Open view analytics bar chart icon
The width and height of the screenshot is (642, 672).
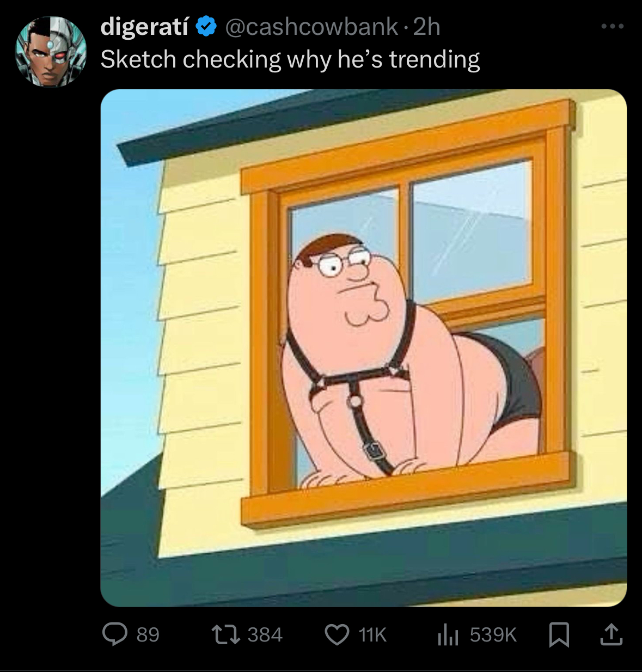[x=448, y=634]
